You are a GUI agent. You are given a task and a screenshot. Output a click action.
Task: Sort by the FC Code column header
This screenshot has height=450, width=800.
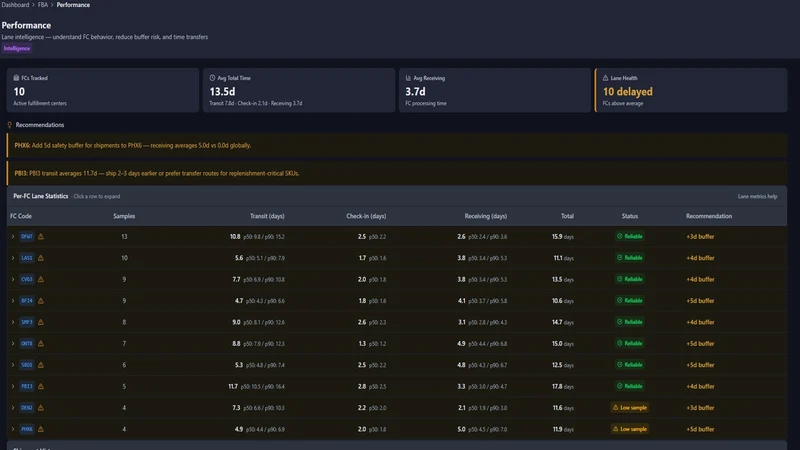tap(21, 216)
